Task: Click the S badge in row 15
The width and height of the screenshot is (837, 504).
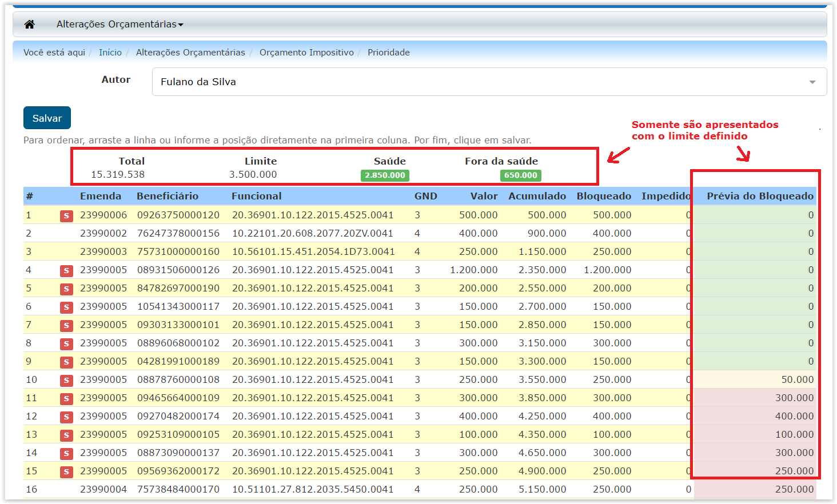Action: pyautogui.click(x=66, y=472)
